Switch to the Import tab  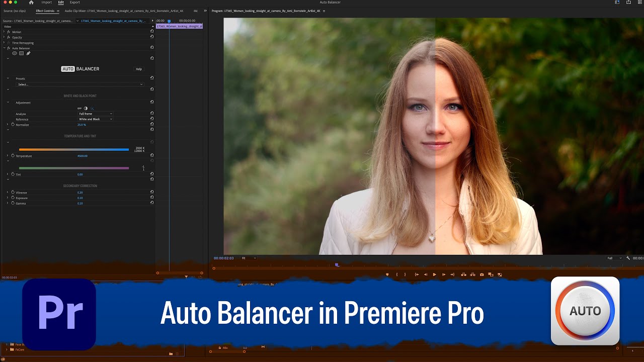coord(47,3)
